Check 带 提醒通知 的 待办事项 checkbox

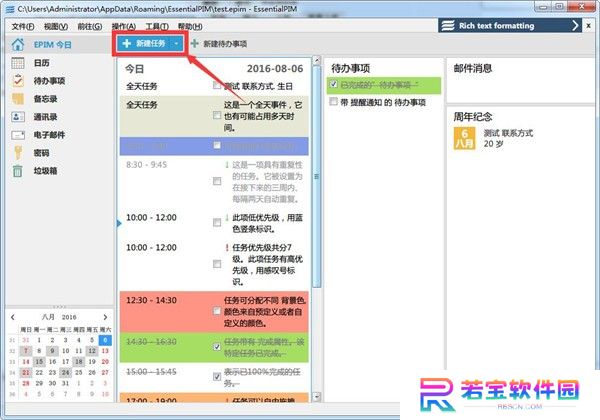334,101
